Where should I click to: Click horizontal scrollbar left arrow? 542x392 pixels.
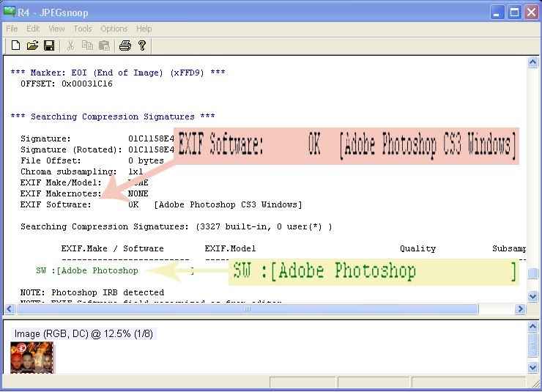[10, 308]
